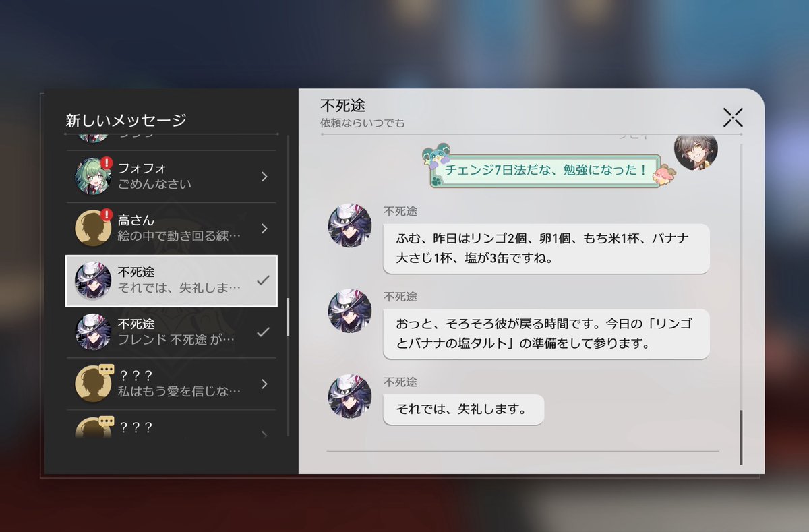The height and width of the screenshot is (532, 809).
Task: Click 不死途 avatar beside それでは、失礼します message
Action: tap(349, 396)
